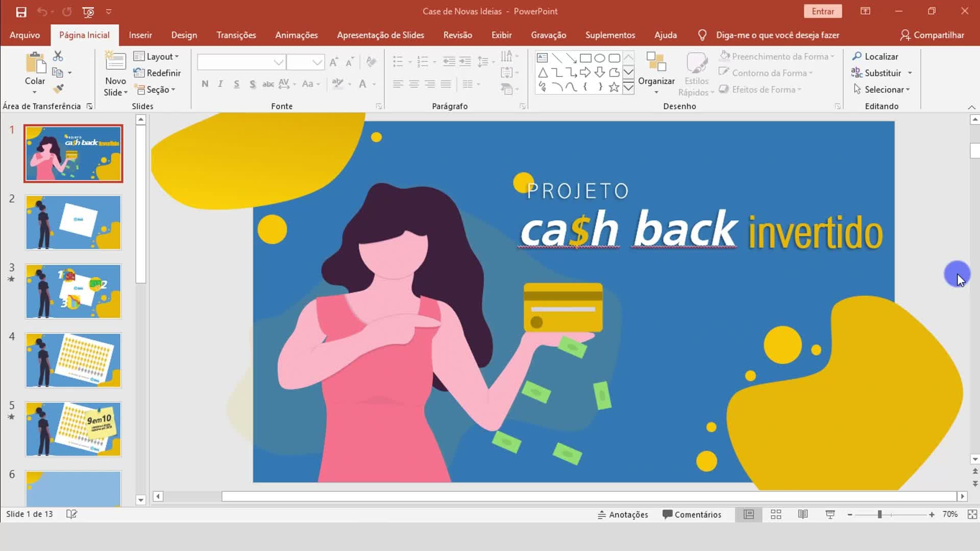Select slide 3 thumbnail
Screen dimensions: 980x551
click(x=73, y=291)
